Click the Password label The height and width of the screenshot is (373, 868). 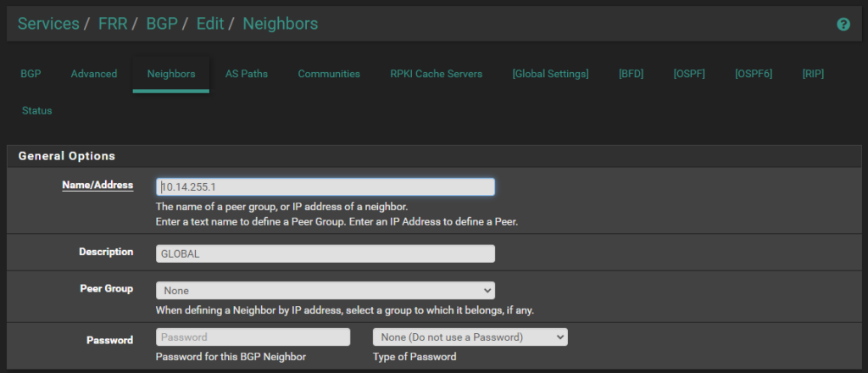[x=109, y=340]
